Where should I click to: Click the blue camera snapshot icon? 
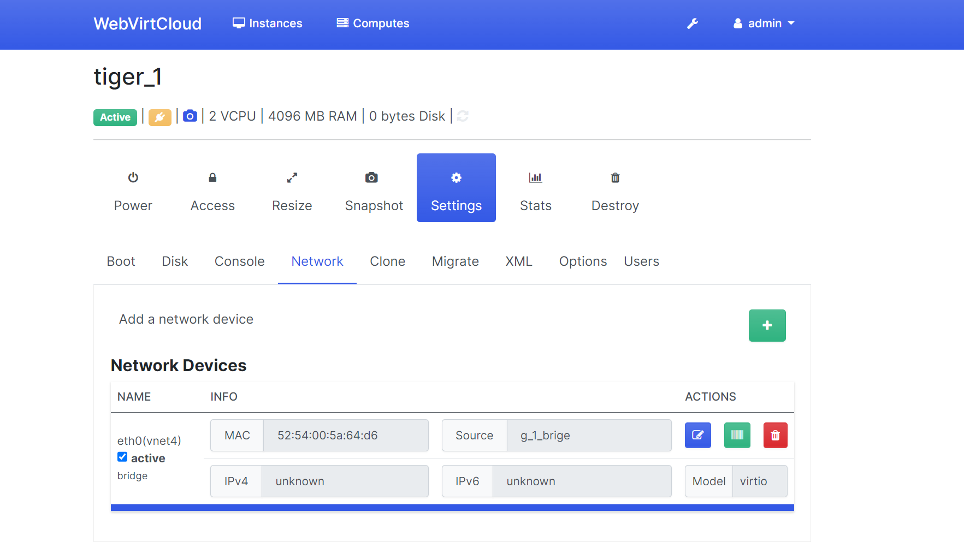(190, 116)
